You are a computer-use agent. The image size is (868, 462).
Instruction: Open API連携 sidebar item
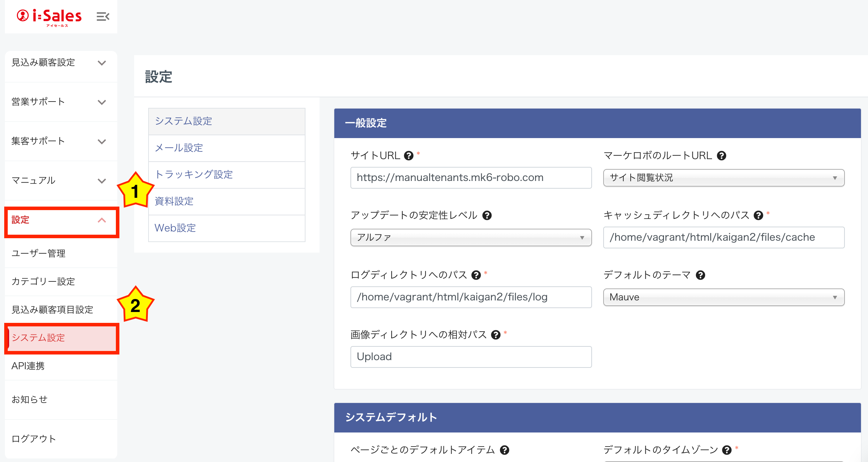click(28, 366)
